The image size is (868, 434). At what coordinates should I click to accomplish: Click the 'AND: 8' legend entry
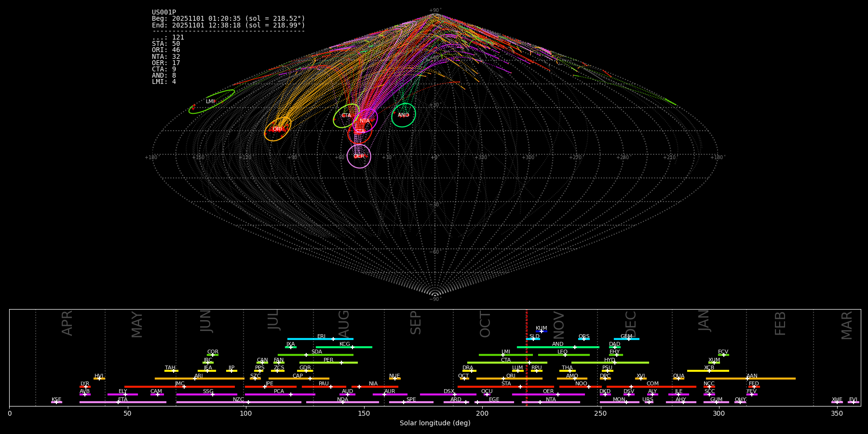click(164, 76)
